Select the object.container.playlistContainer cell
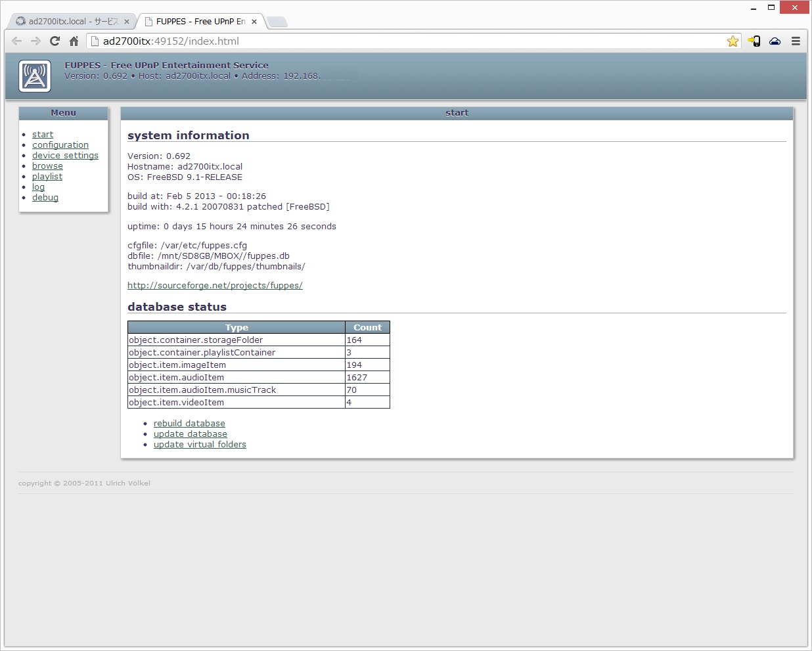This screenshot has height=651, width=812. [x=237, y=353]
